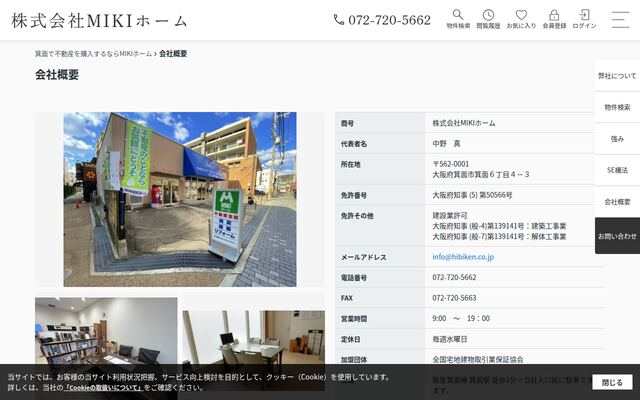Select holiday value 毎週水曜日

(450, 339)
